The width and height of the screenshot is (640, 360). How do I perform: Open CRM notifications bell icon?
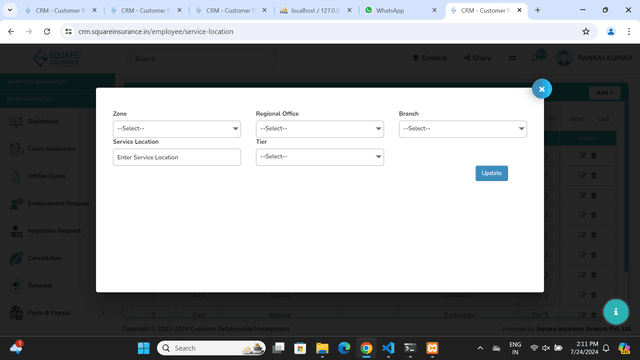click(x=535, y=58)
